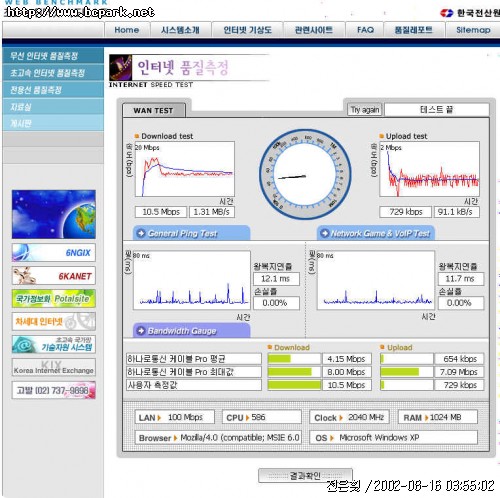Click the 11.7 ms VoIP delay value
The height and width of the screenshot is (498, 500).
pyautogui.click(x=461, y=279)
